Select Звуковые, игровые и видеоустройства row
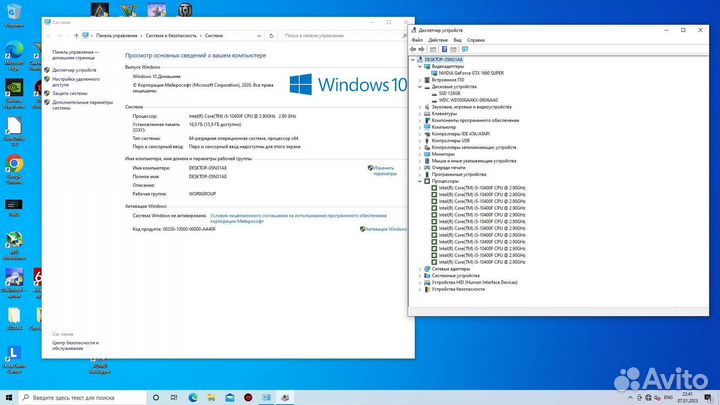 (x=471, y=107)
